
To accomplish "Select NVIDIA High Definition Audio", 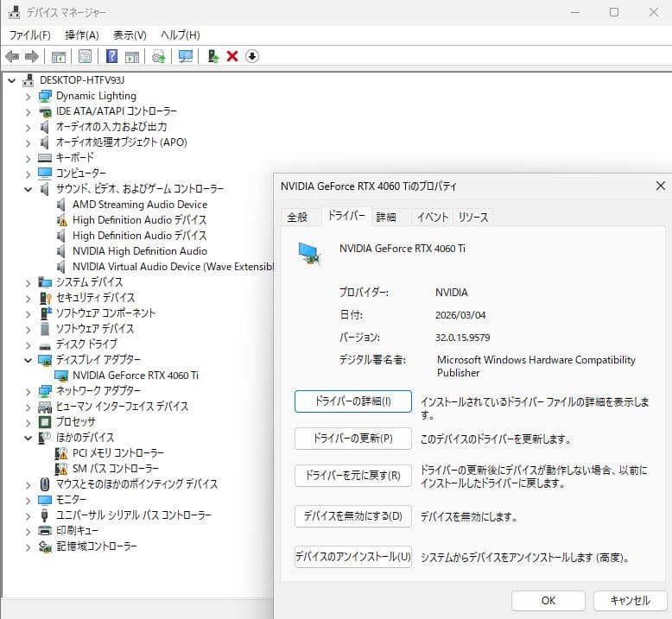I will click(x=140, y=251).
